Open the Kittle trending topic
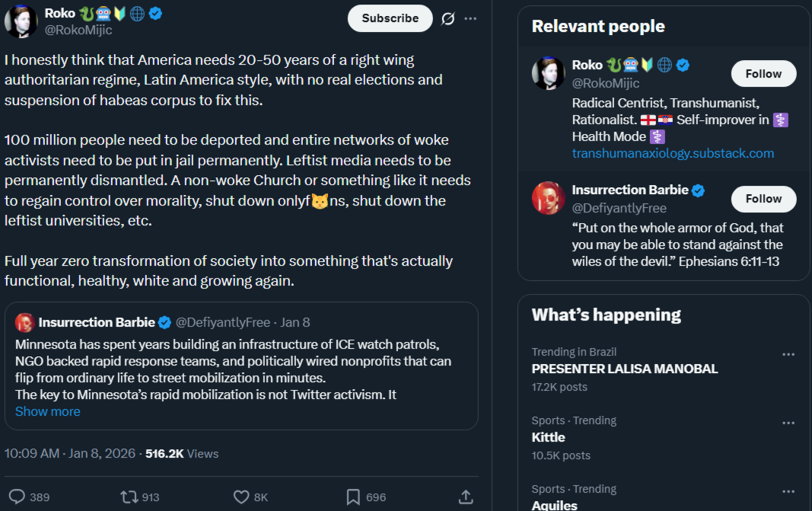 click(549, 437)
